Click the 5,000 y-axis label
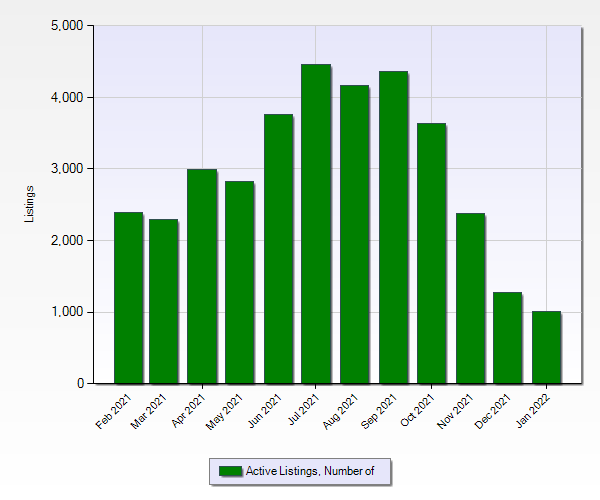600x500 pixels. coord(67,26)
